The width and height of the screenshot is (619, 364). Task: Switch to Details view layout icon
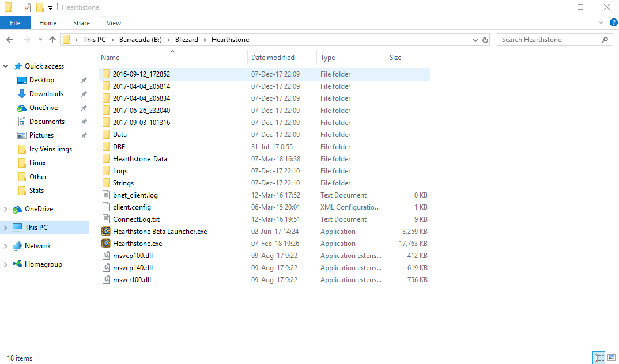[599, 358]
